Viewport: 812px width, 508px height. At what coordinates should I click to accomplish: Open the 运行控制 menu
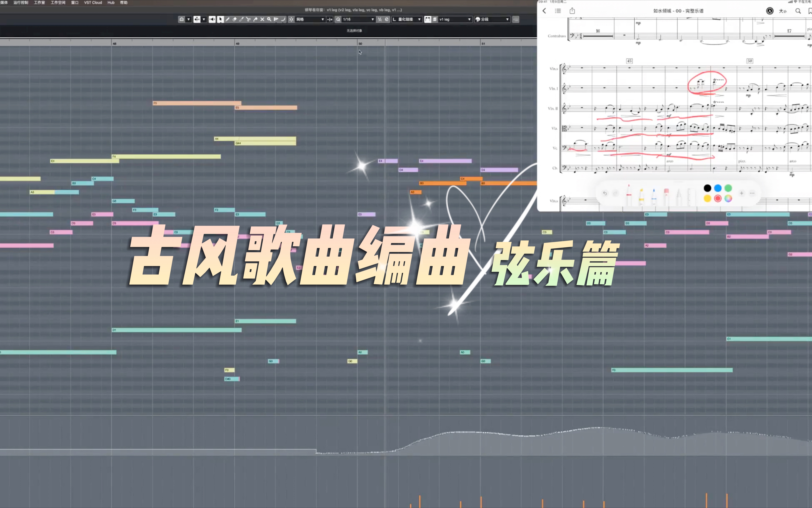point(21,2)
